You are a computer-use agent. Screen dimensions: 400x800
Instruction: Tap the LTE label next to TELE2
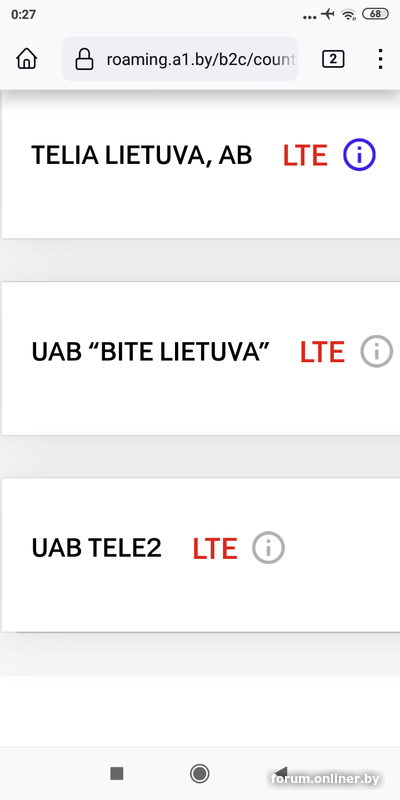click(x=215, y=549)
